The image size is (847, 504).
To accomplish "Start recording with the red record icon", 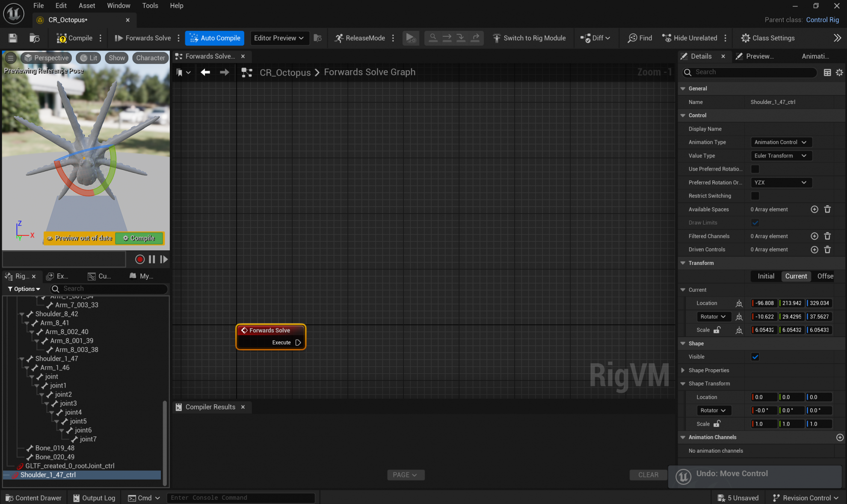I will [139, 259].
